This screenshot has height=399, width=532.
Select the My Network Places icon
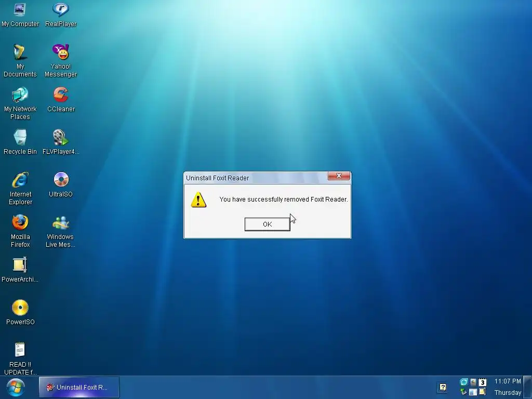coord(20,103)
